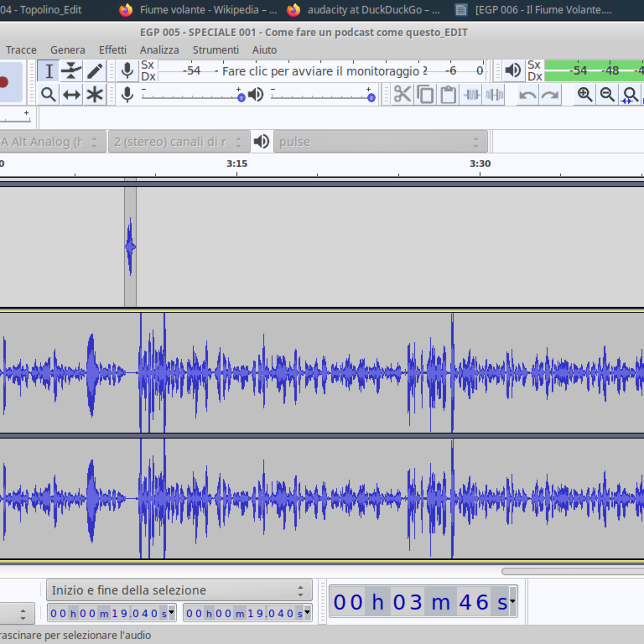644x644 pixels.
Task: Open selection start time format arrow
Action: point(171,612)
